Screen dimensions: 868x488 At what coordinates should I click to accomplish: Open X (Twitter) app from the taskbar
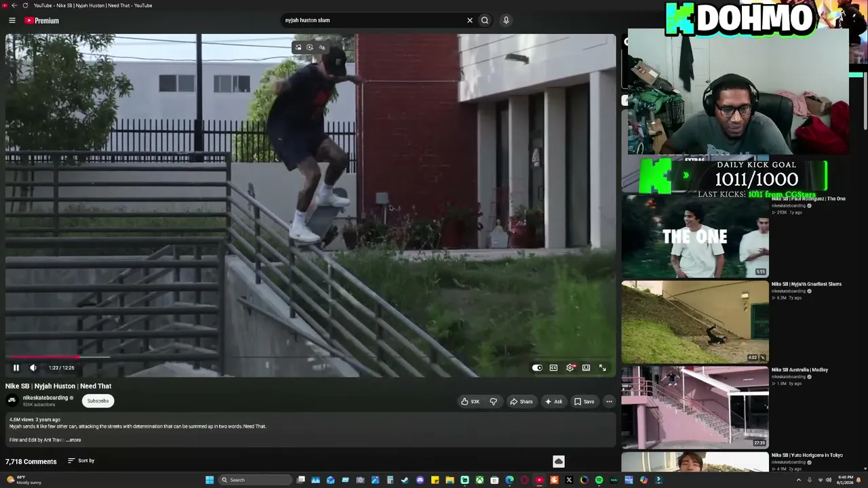[x=569, y=480]
